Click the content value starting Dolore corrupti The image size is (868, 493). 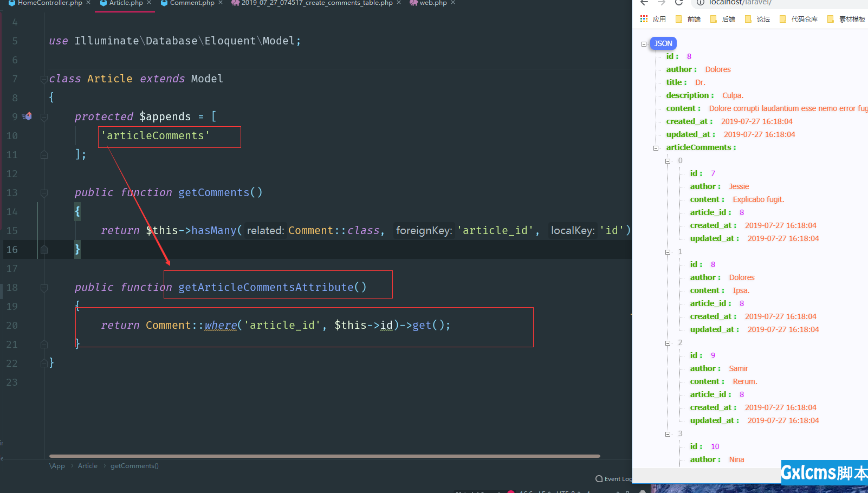pos(788,108)
